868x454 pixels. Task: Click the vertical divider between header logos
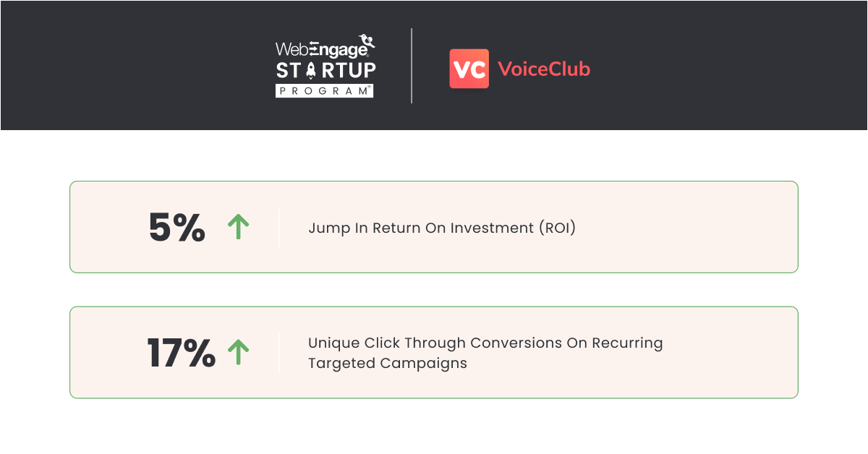coord(412,66)
